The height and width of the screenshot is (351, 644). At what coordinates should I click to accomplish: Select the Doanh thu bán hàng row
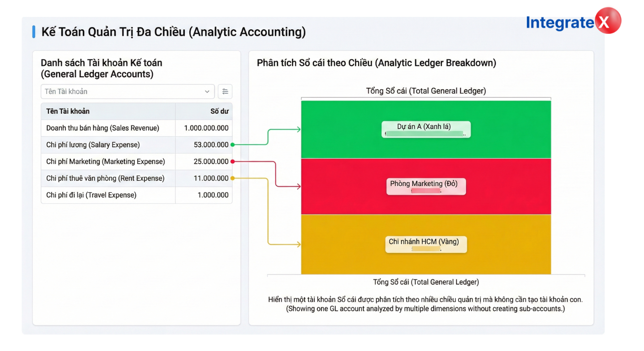pyautogui.click(x=103, y=128)
